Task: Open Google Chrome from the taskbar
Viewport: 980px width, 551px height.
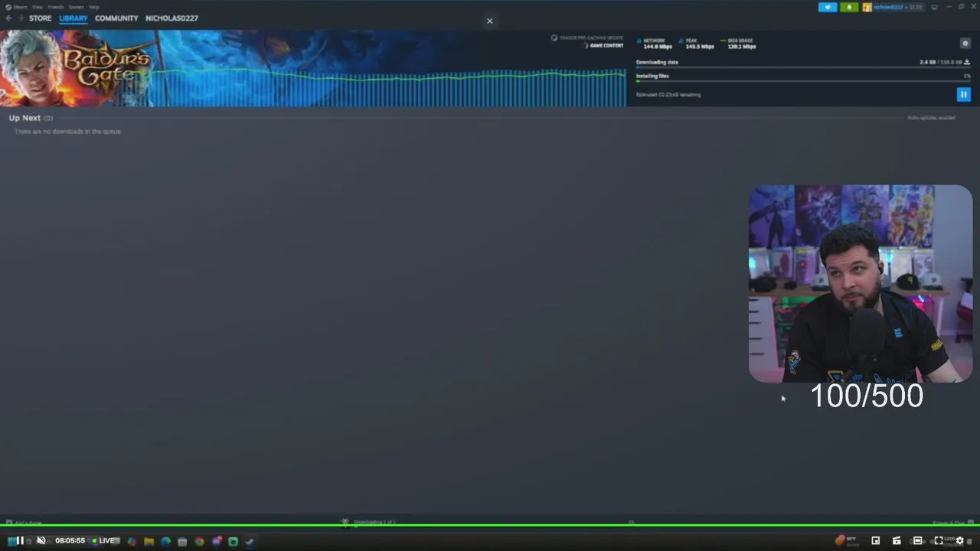Action: point(199,542)
